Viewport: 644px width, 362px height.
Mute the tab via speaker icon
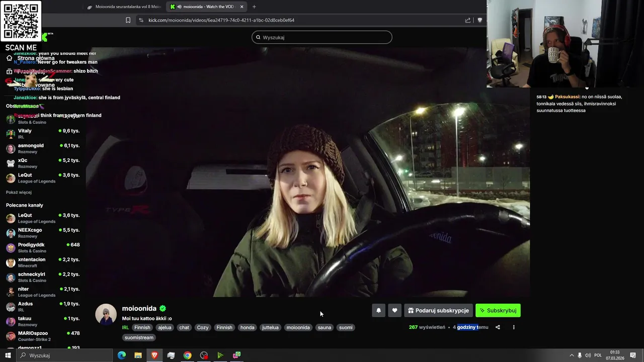pyautogui.click(x=180, y=7)
